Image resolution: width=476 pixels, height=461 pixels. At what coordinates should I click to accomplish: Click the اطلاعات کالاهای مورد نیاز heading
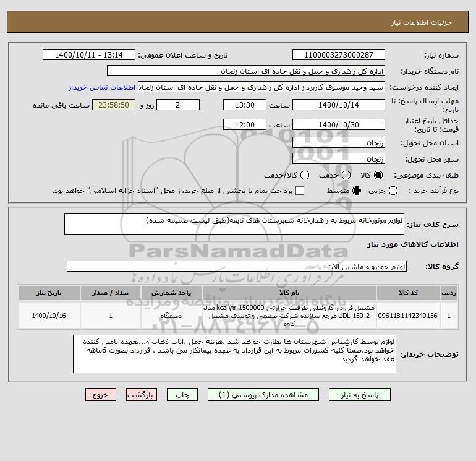coord(413,244)
